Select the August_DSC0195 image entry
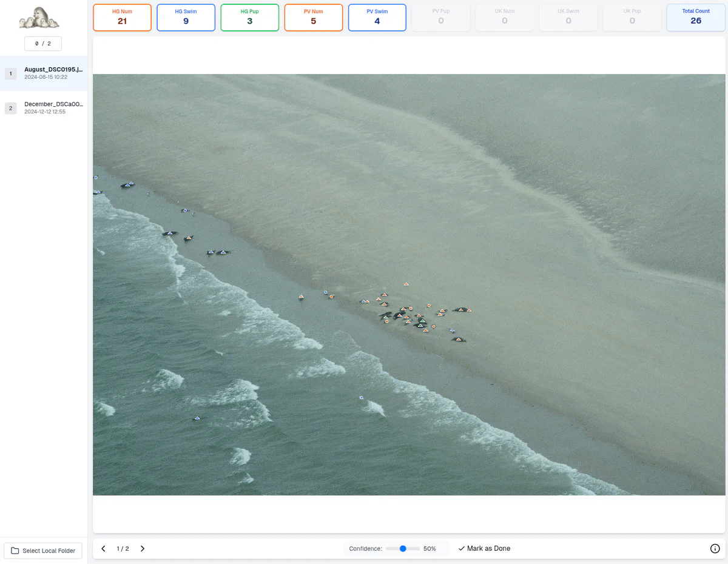This screenshot has width=728, height=564. tap(53, 73)
